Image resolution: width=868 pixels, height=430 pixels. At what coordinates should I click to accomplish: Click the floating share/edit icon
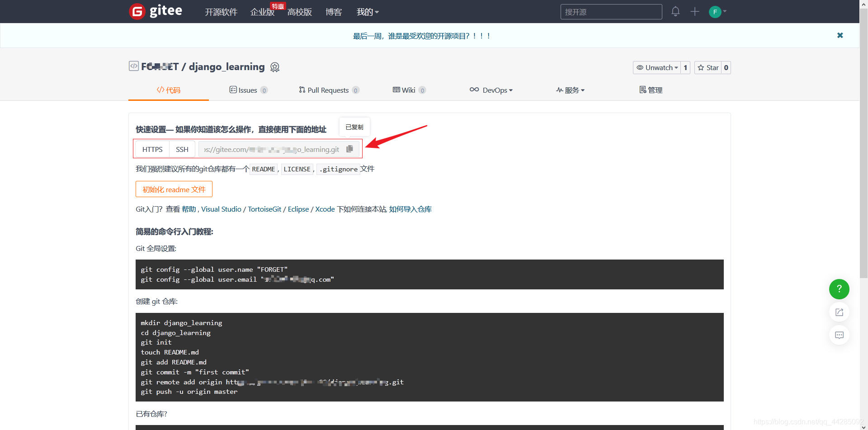tap(839, 312)
